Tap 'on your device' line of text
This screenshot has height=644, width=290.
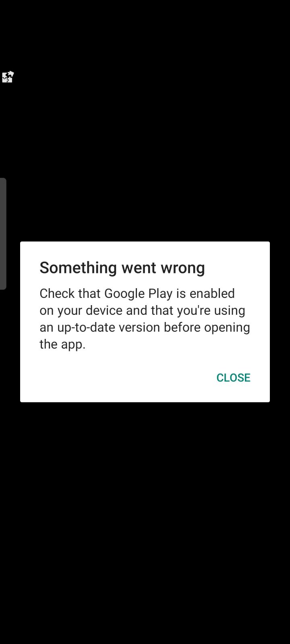pyautogui.click(x=81, y=310)
